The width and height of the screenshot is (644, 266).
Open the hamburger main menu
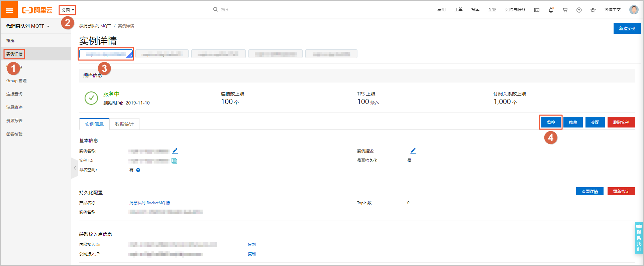coord(9,10)
